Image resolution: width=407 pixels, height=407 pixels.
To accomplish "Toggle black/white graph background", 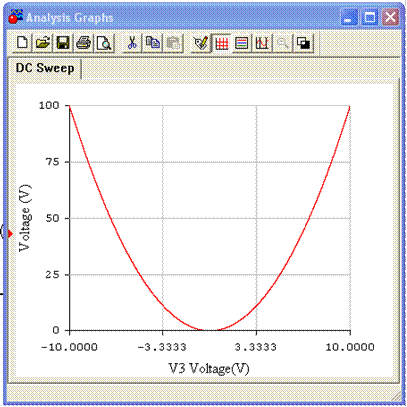I will pos(303,43).
